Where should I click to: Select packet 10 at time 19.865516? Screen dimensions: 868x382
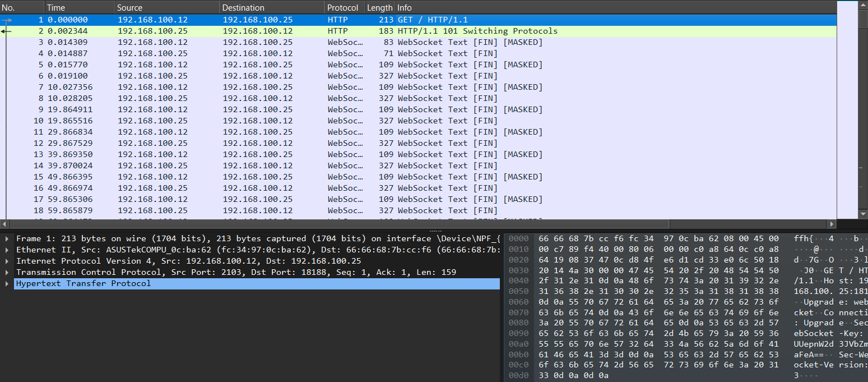click(x=392, y=121)
